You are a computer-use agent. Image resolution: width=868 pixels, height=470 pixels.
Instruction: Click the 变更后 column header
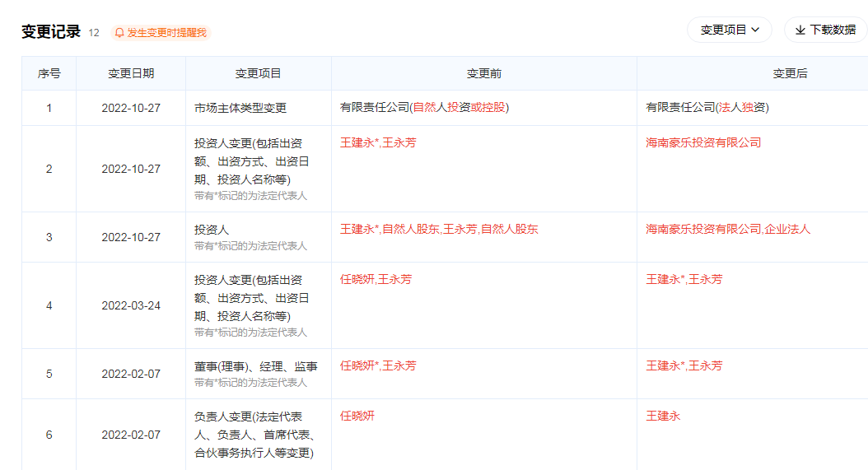(790, 73)
